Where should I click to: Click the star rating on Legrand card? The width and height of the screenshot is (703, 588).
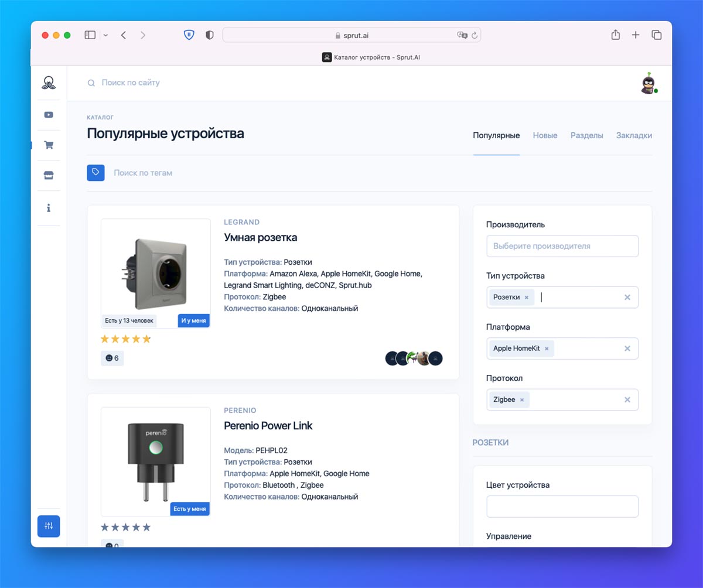click(126, 339)
